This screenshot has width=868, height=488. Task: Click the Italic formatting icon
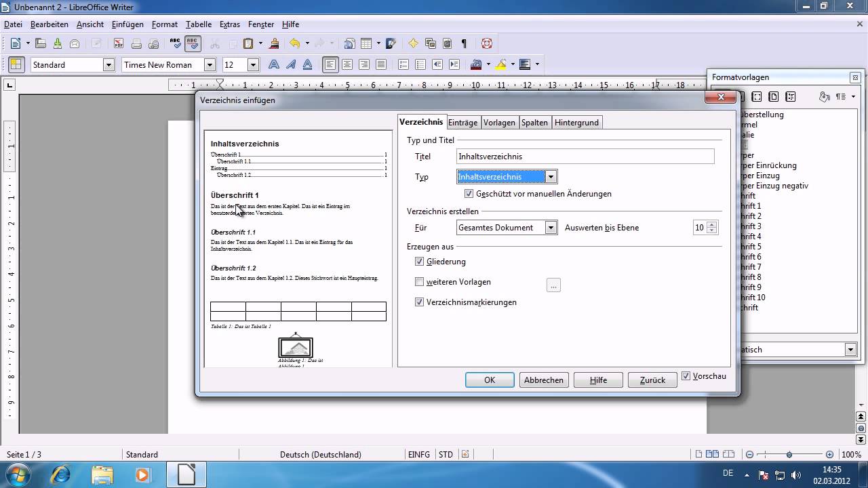tap(291, 64)
